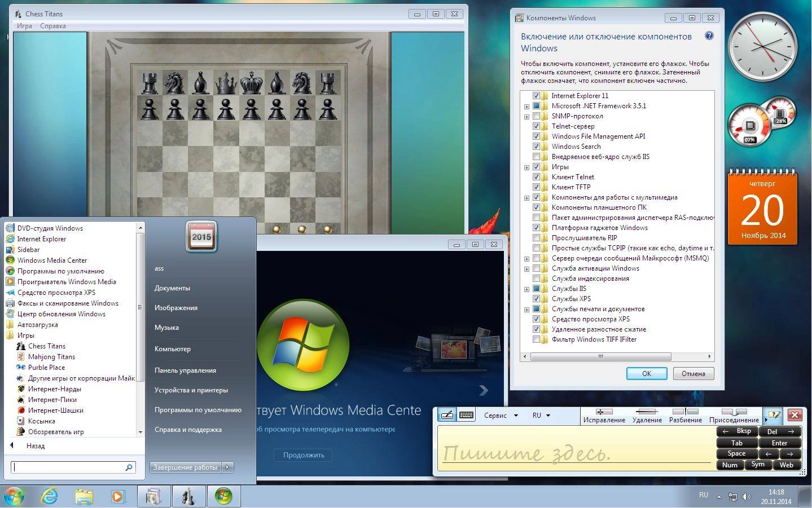
Task: Click help icon in Компоненты Windows dialog
Action: coord(709,36)
